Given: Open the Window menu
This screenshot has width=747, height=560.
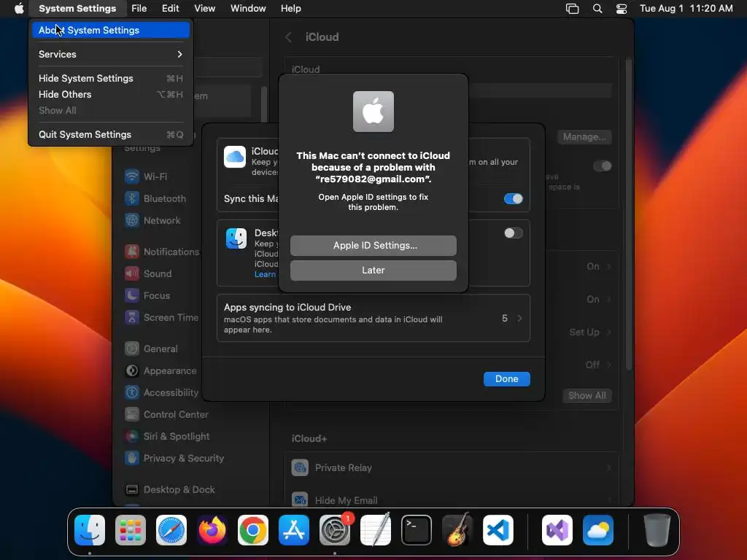Looking at the screenshot, I should [248, 9].
